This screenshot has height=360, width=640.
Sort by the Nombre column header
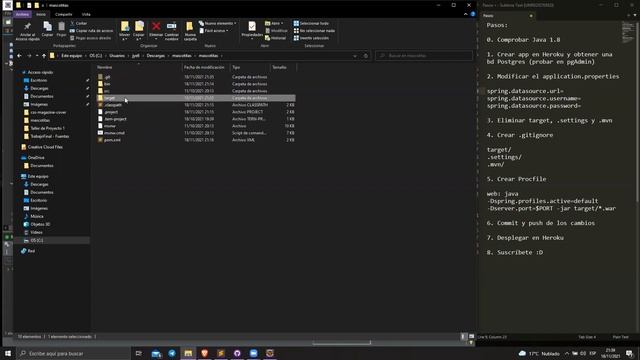pyautogui.click(x=104, y=67)
